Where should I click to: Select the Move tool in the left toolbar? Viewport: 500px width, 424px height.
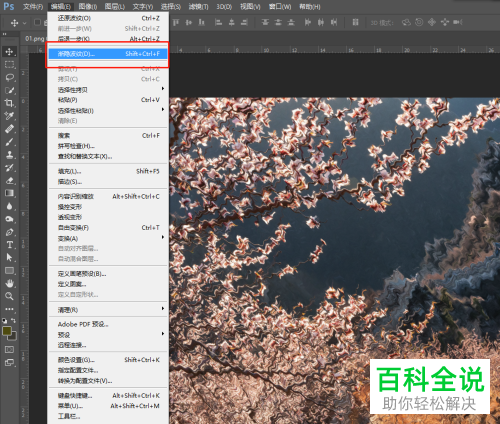click(x=9, y=52)
